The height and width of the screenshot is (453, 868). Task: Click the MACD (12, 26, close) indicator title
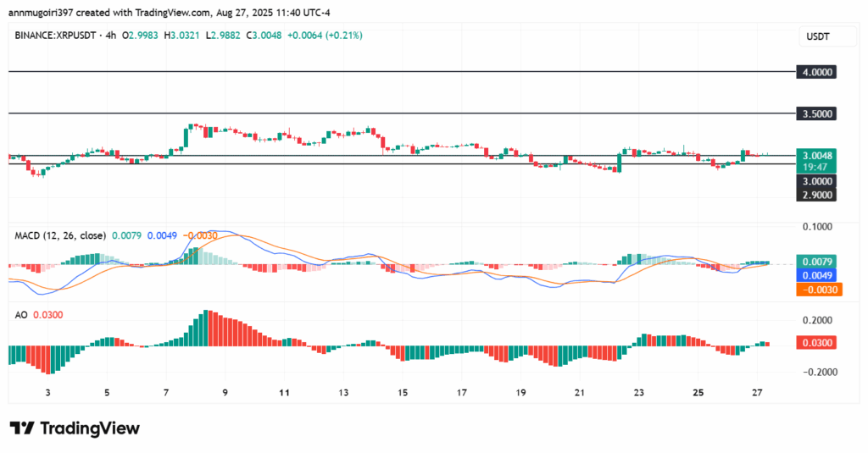(60, 235)
